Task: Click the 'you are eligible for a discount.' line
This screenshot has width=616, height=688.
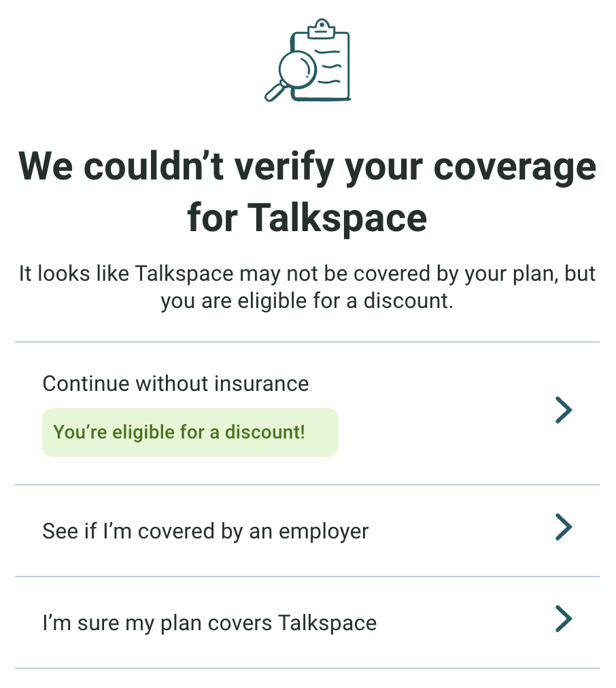Action: coord(307,300)
